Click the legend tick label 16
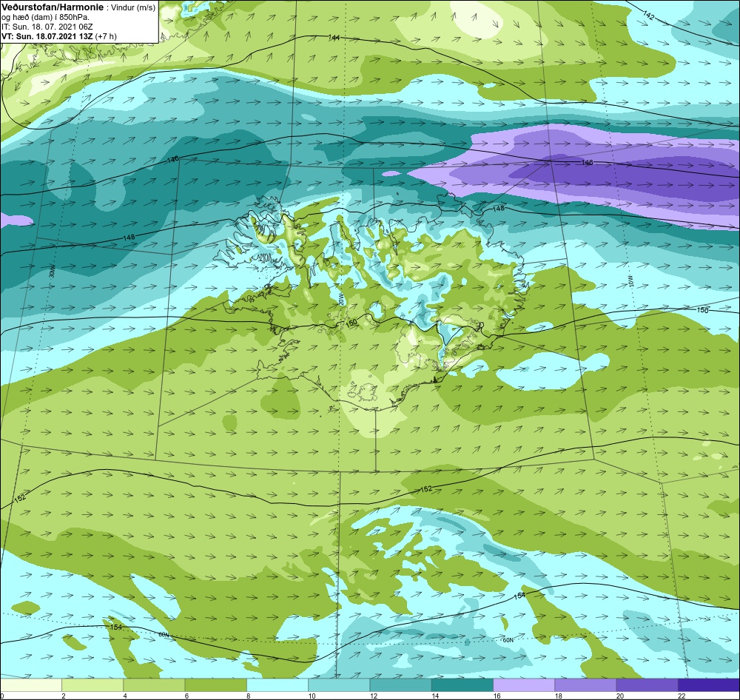 (497, 696)
